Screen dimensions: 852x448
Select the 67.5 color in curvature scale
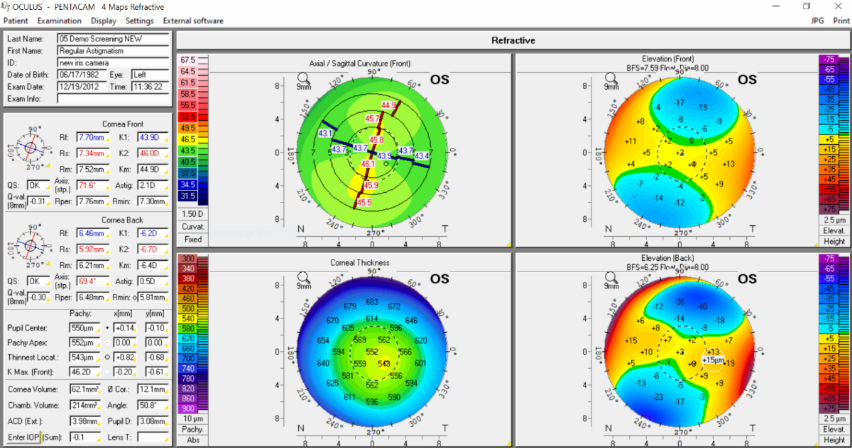[188, 60]
